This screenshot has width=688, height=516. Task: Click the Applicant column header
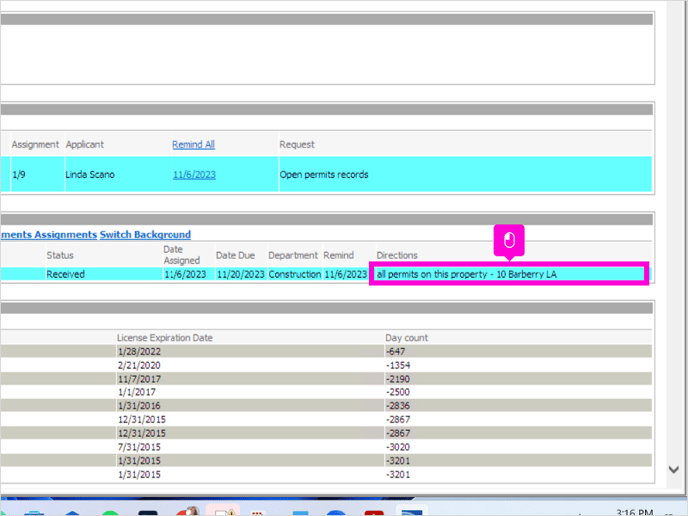pyautogui.click(x=85, y=144)
